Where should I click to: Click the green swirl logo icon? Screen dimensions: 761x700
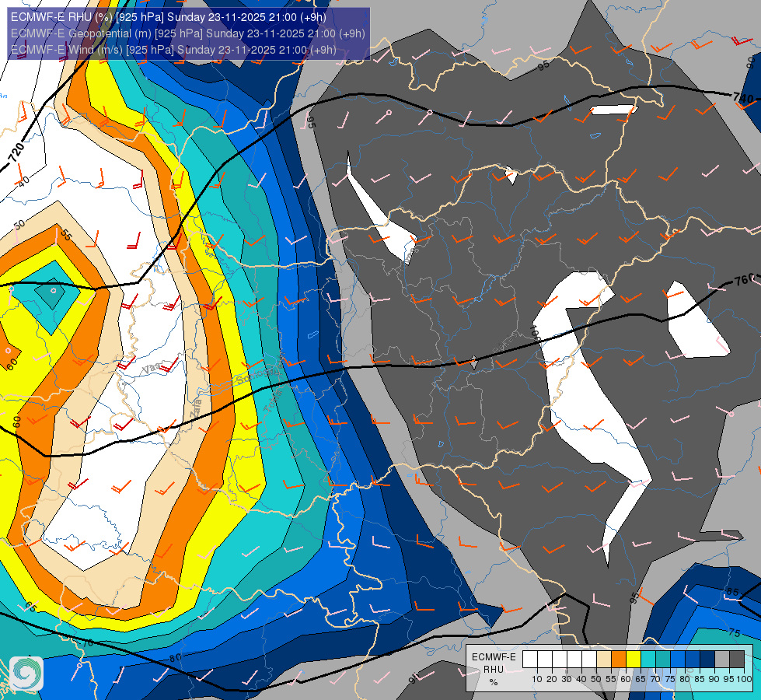pos(26,674)
